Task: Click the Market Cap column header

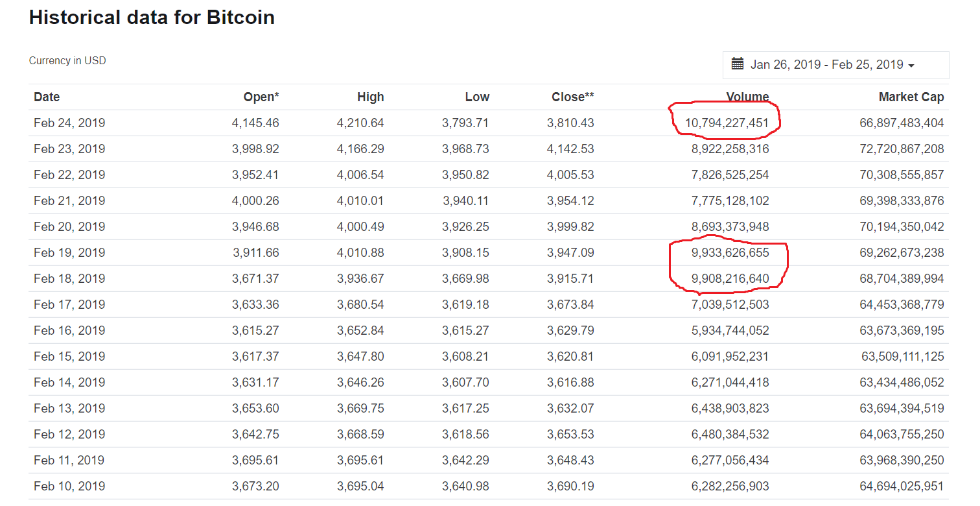Action: click(911, 97)
